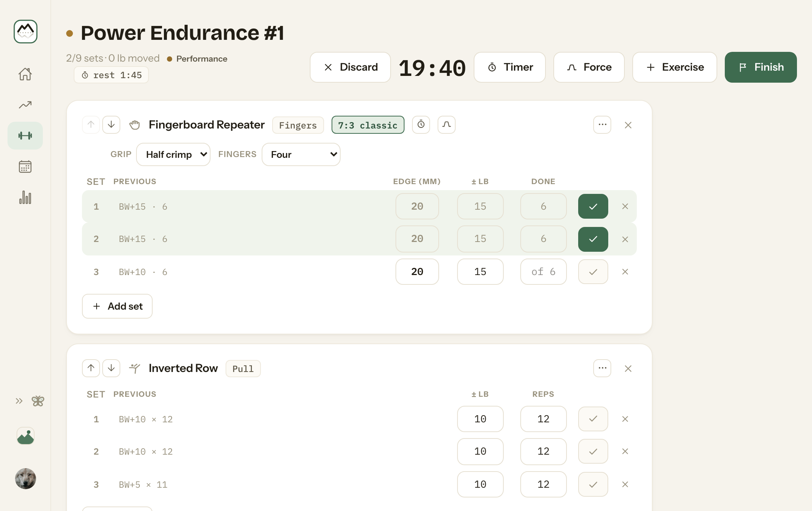Click the Fingers tag chip
Image resolution: width=812 pixels, height=511 pixels.
(298, 125)
